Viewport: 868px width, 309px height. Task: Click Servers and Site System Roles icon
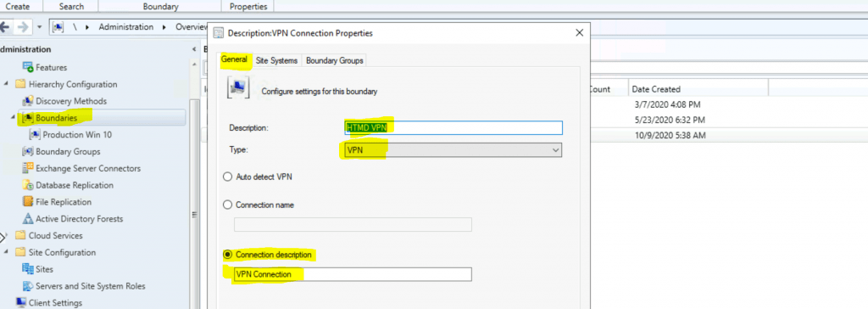tap(28, 286)
